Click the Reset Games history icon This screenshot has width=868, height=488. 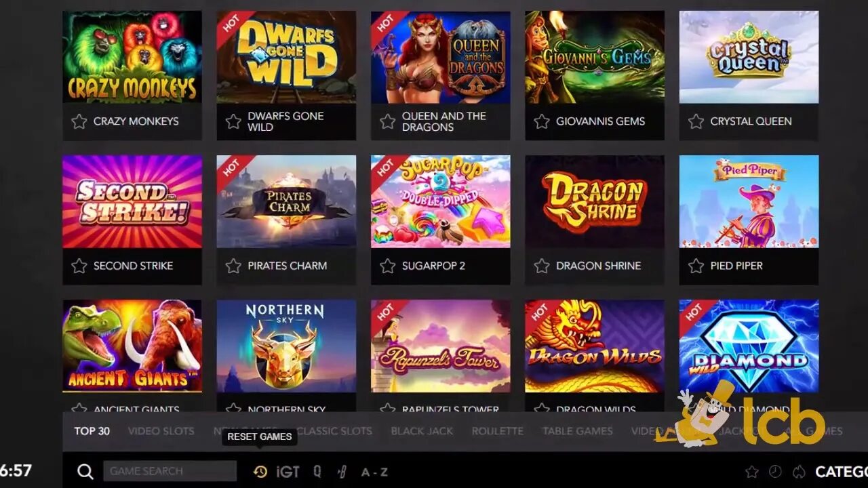pyautogui.click(x=260, y=472)
